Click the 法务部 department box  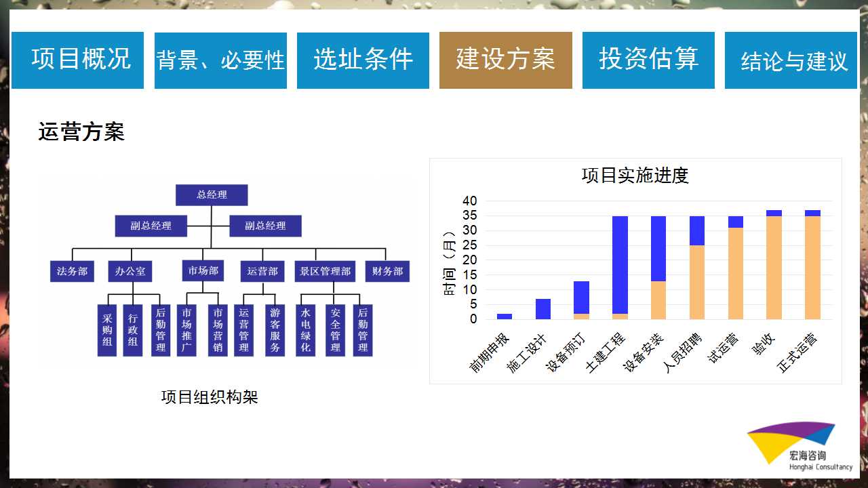pos(72,271)
